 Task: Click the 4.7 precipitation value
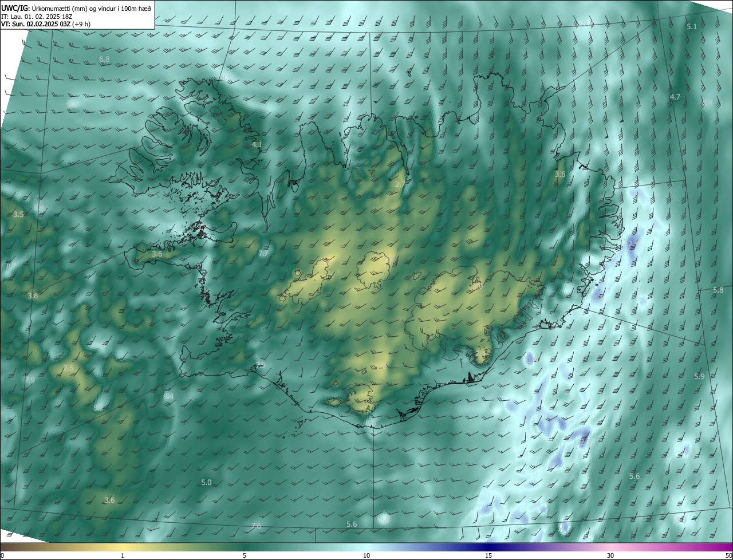click(675, 97)
